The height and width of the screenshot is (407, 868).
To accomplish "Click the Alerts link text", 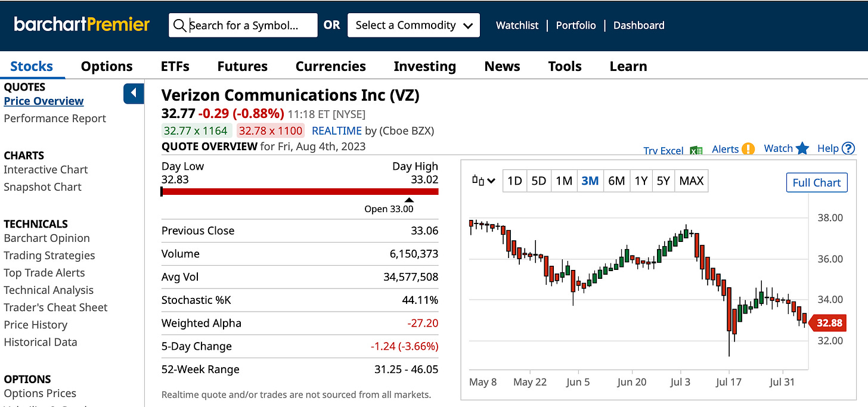I will point(725,149).
